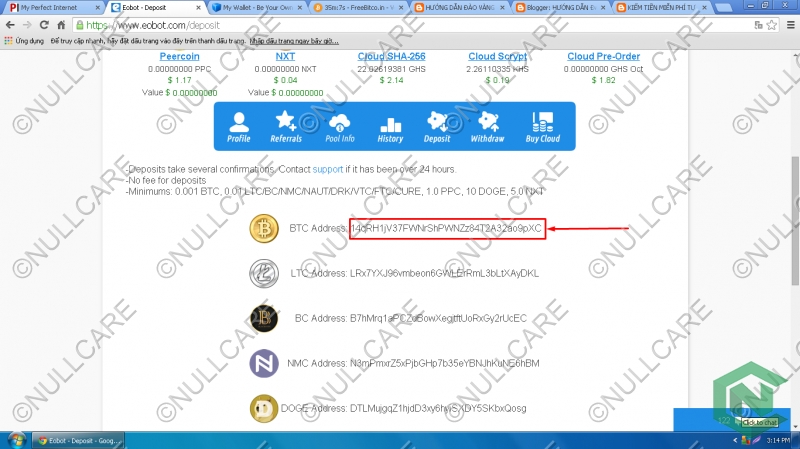Image resolution: width=800 pixels, height=449 pixels.
Task: Click the highlighted BTC address text
Action: [446, 228]
